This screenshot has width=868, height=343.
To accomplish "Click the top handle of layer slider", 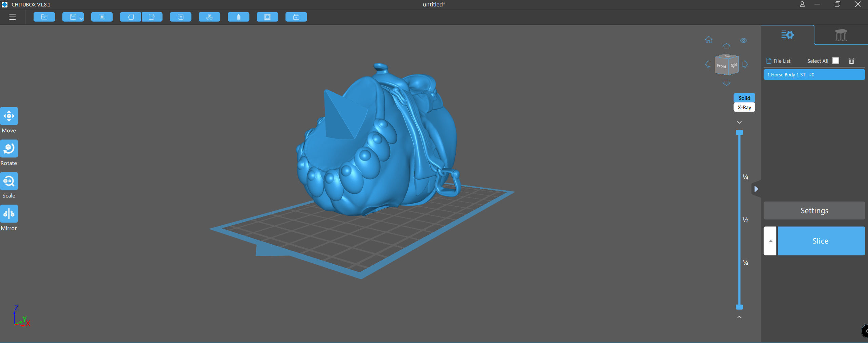I will pos(739,132).
